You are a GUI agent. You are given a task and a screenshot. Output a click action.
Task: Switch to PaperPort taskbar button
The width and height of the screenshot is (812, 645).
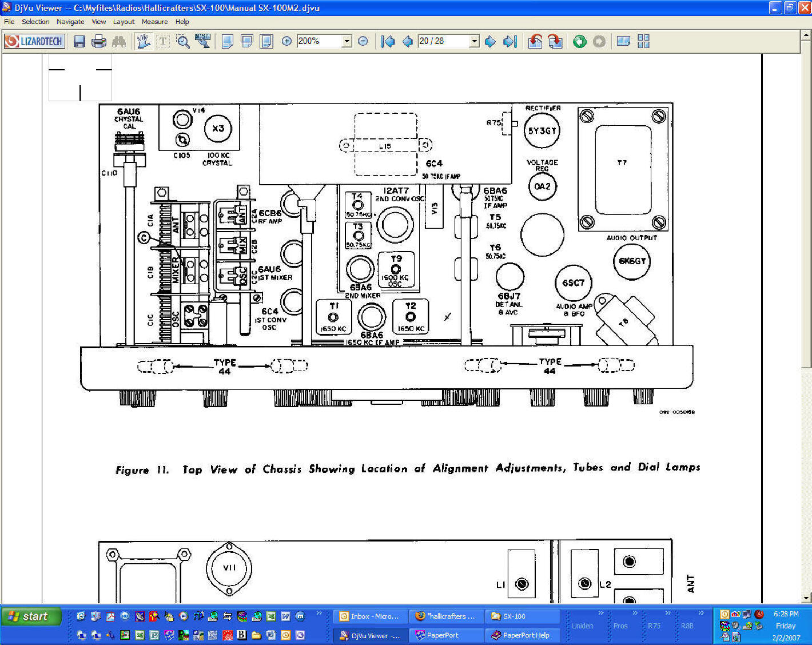click(x=447, y=635)
